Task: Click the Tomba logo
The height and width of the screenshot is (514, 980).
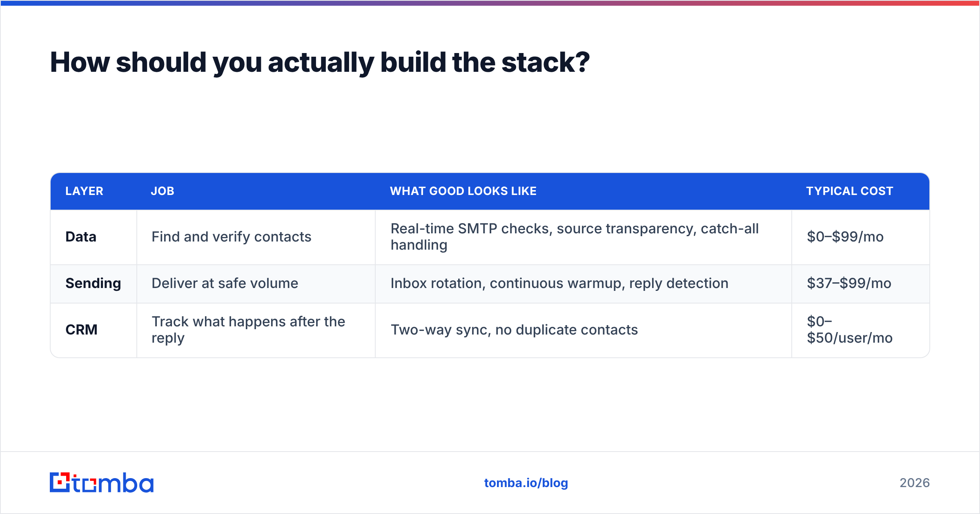Action: click(x=102, y=483)
